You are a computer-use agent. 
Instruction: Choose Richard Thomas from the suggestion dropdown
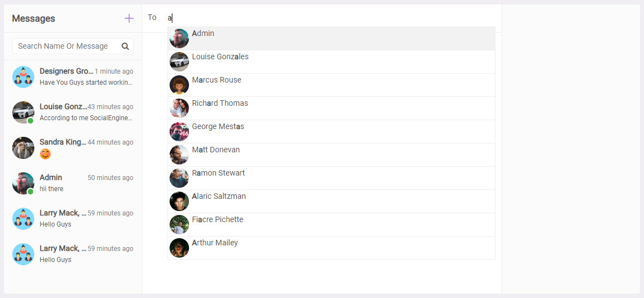pos(331,109)
